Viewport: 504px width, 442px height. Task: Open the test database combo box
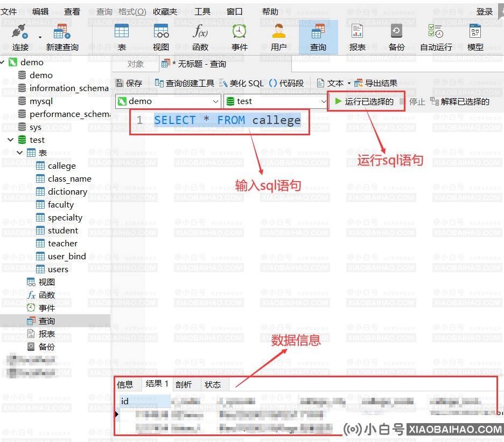click(276, 101)
